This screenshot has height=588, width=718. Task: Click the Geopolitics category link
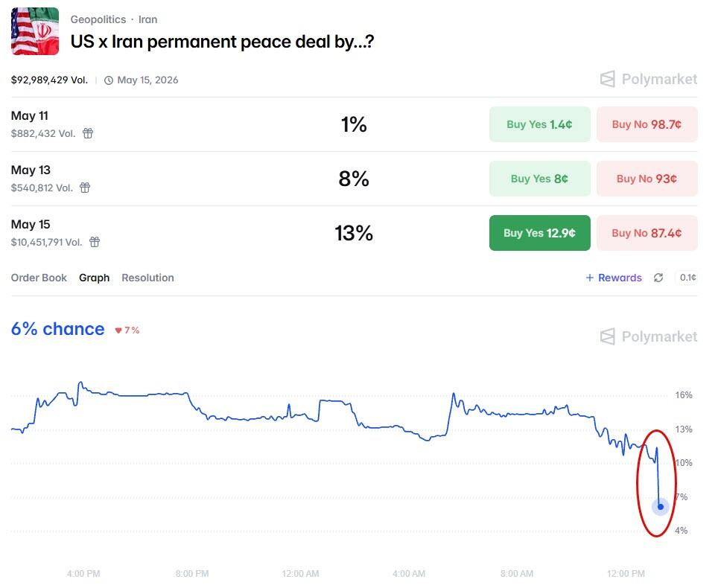98,19
